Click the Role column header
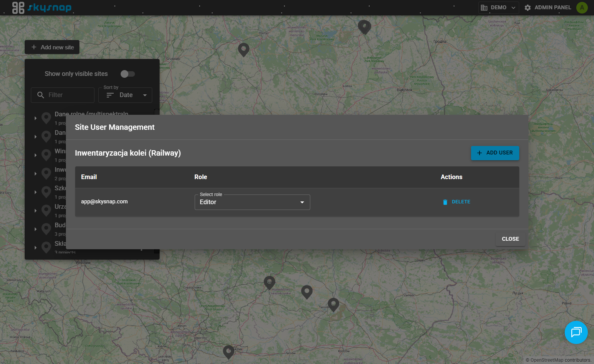The width and height of the screenshot is (594, 364). 201,177
